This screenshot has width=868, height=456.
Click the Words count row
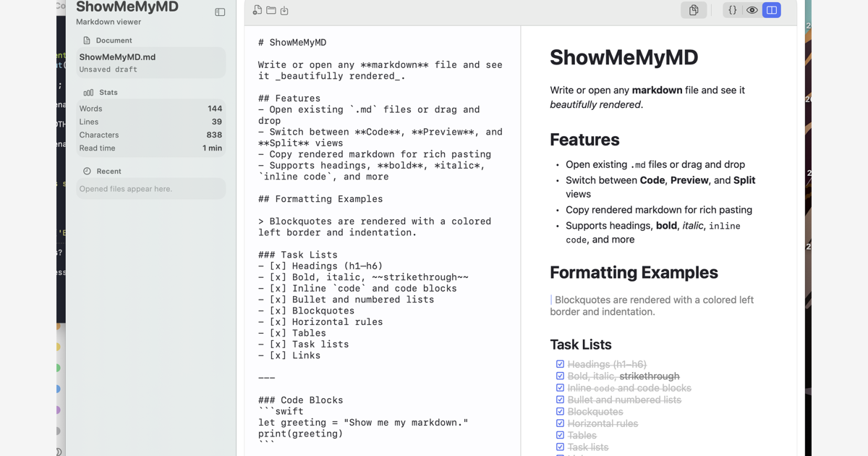click(150, 109)
